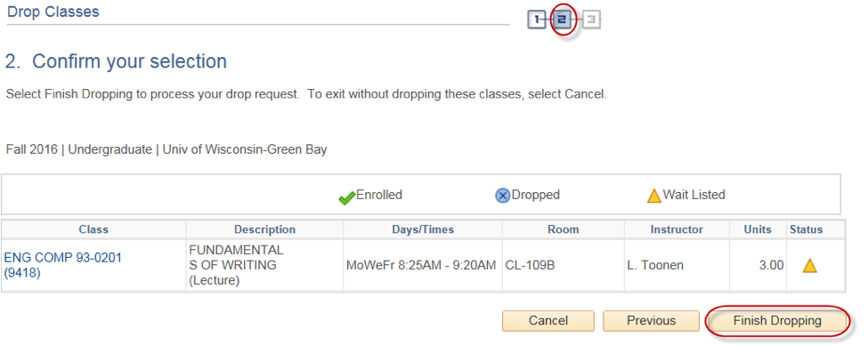Click the blue Dropped legend icon

click(502, 196)
